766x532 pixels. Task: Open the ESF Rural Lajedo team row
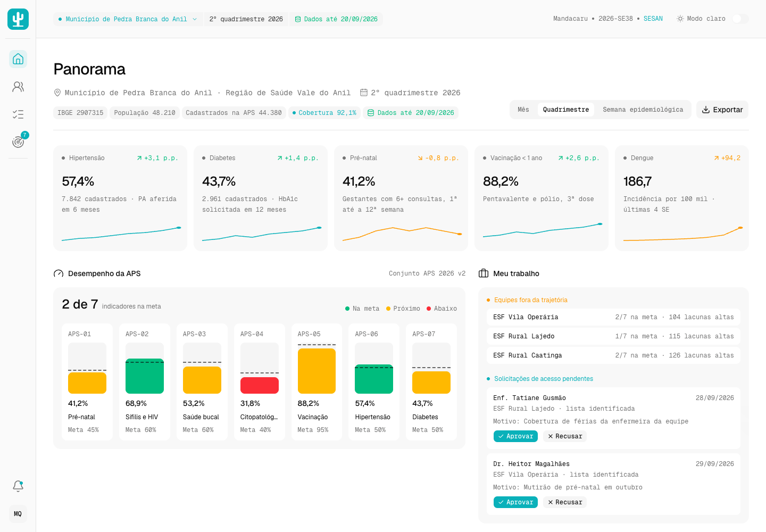pos(613,336)
